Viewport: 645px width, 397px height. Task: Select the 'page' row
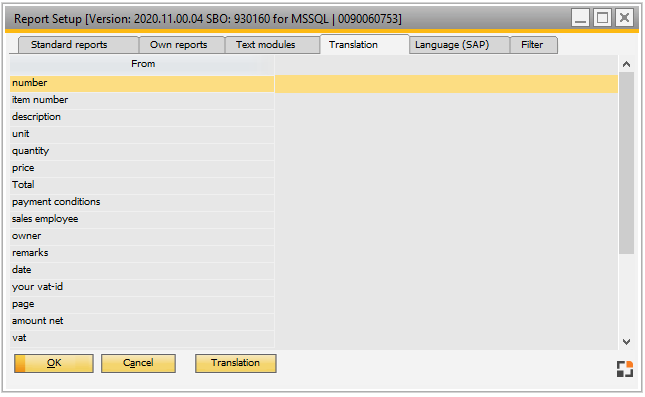142,304
